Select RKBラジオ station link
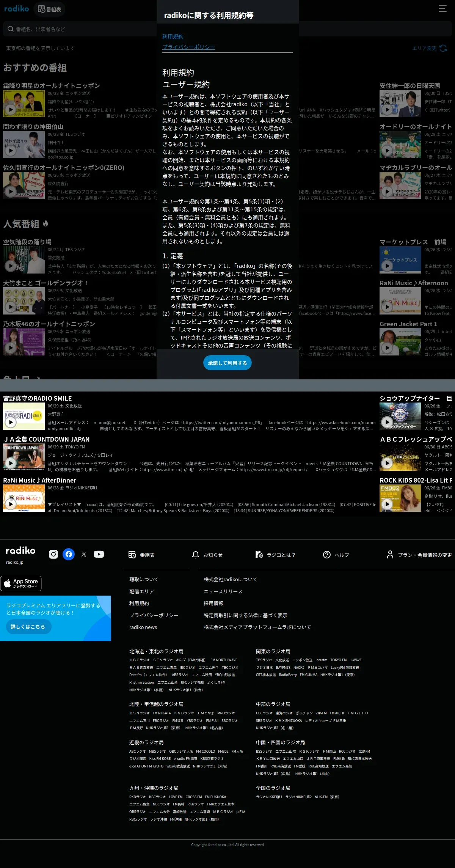455x868 pixels. pyautogui.click(x=137, y=797)
